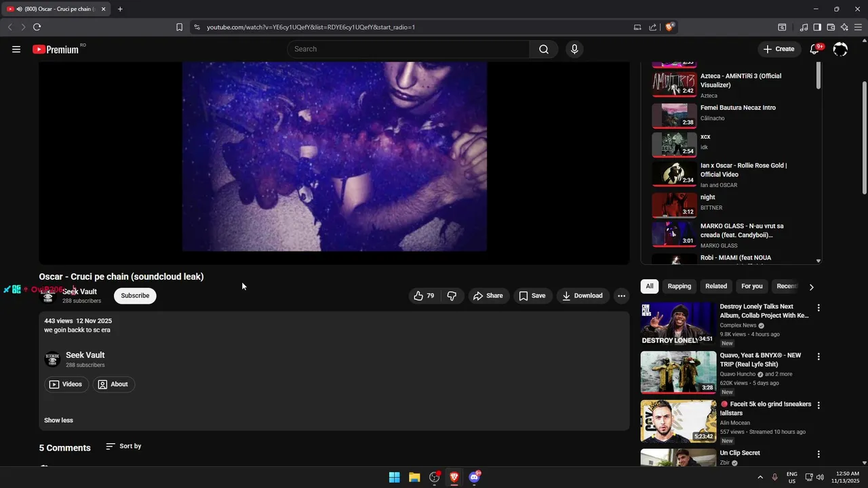
Task: Switch to the Oscar Cruci pe chain tab
Action: [x=56, y=9]
